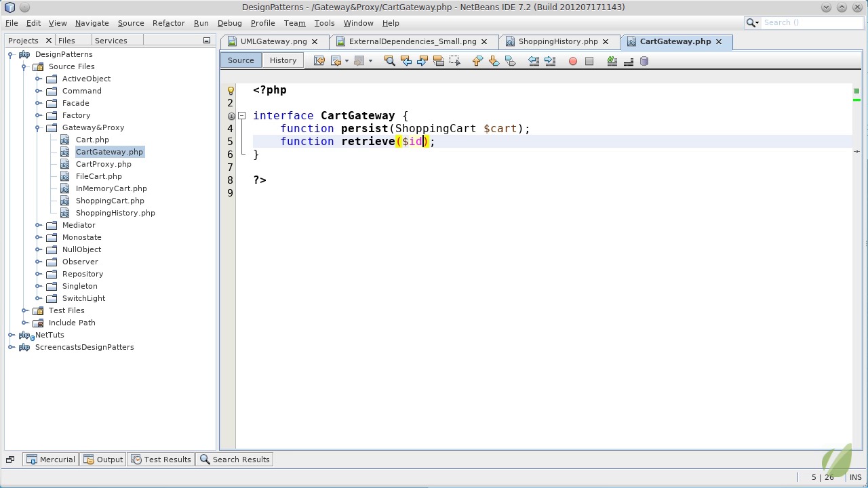Expand the ScreencastsDesignPatters project node
Screen dimensions: 868x488
[11, 347]
